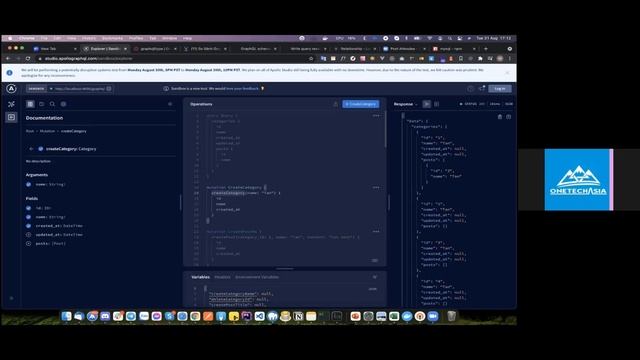Open Discord from the Dock

tap(105, 316)
